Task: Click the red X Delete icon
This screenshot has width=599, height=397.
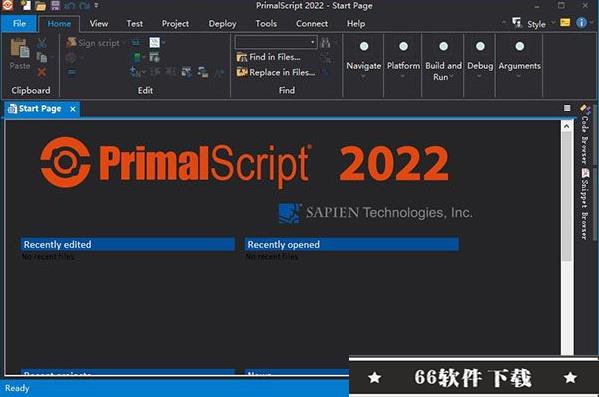Action: tap(42, 72)
